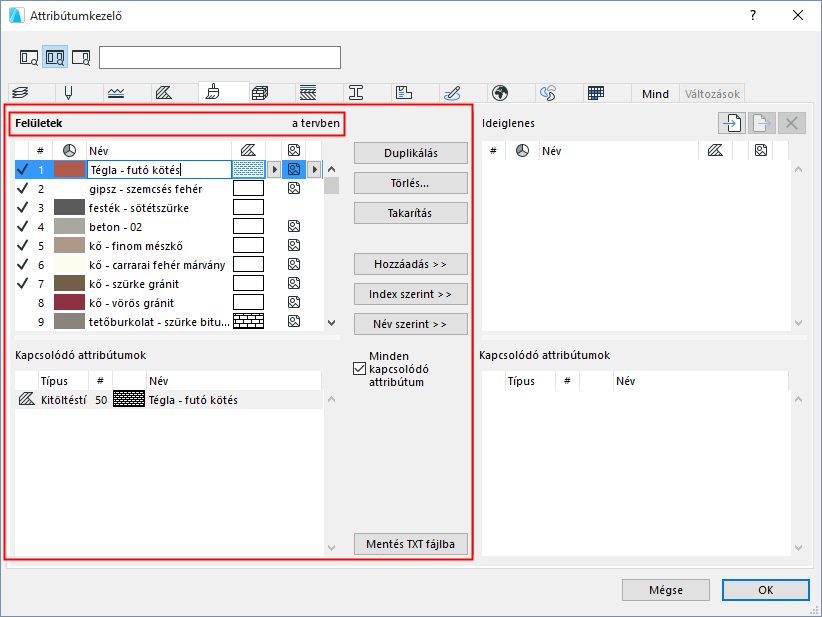
Task: Open the Operation Profiles tab
Action: [548, 93]
